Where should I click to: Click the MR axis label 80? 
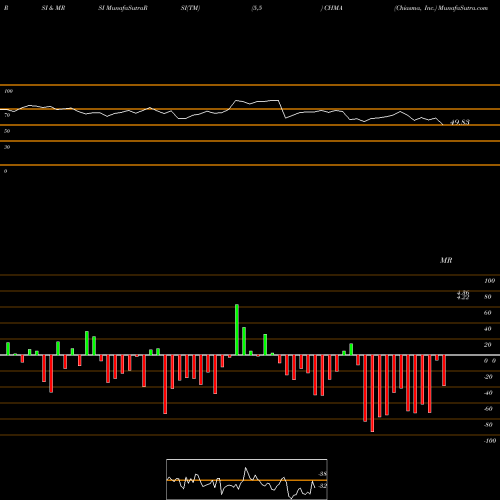[488, 297]
